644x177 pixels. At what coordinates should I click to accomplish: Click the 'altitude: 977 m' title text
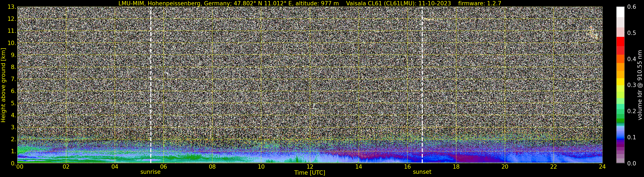tap(317, 3)
